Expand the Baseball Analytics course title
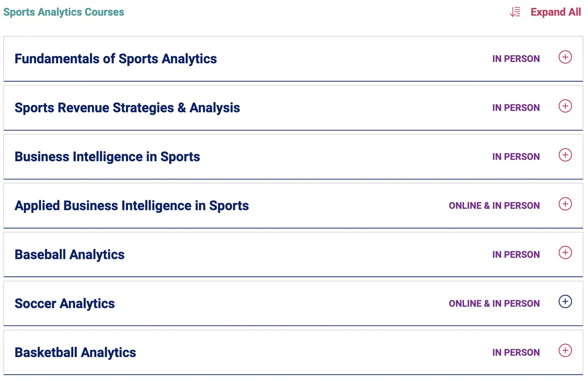 pos(70,255)
